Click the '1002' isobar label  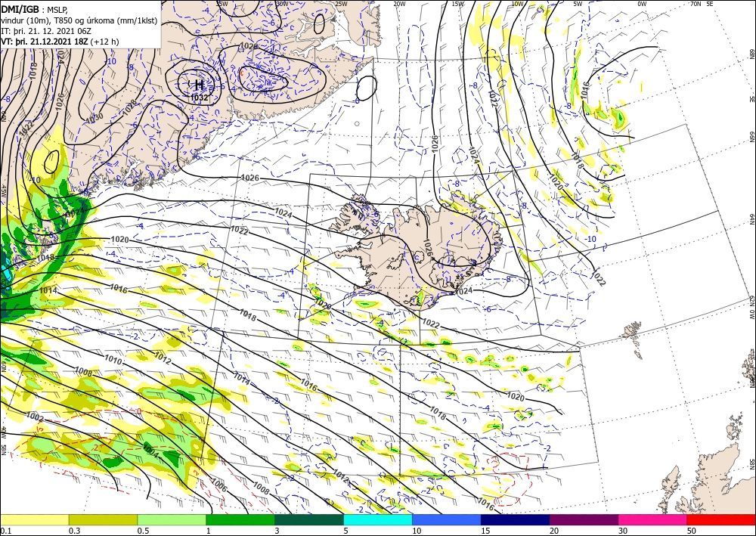[x=35, y=416]
